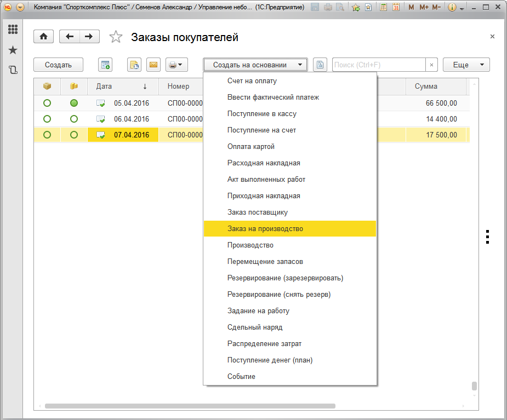Go to the home page via house icon
The height and width of the screenshot is (420, 507).
click(44, 37)
